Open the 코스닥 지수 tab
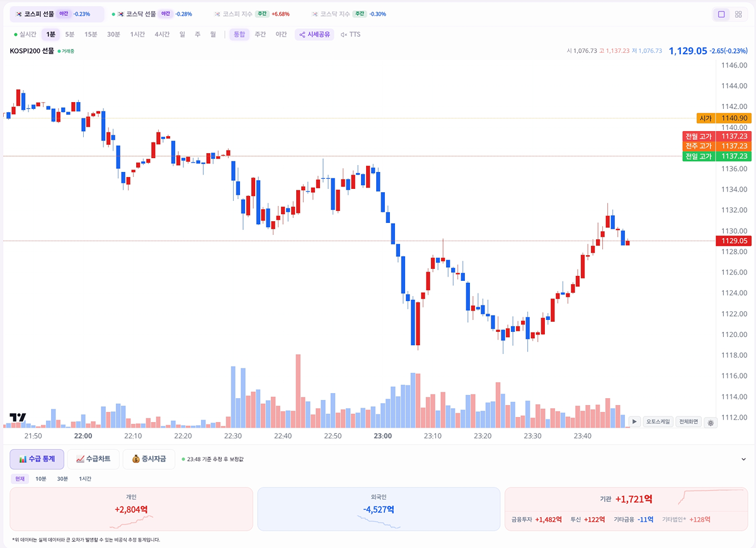Screen dimensions: 756x548 349,14
